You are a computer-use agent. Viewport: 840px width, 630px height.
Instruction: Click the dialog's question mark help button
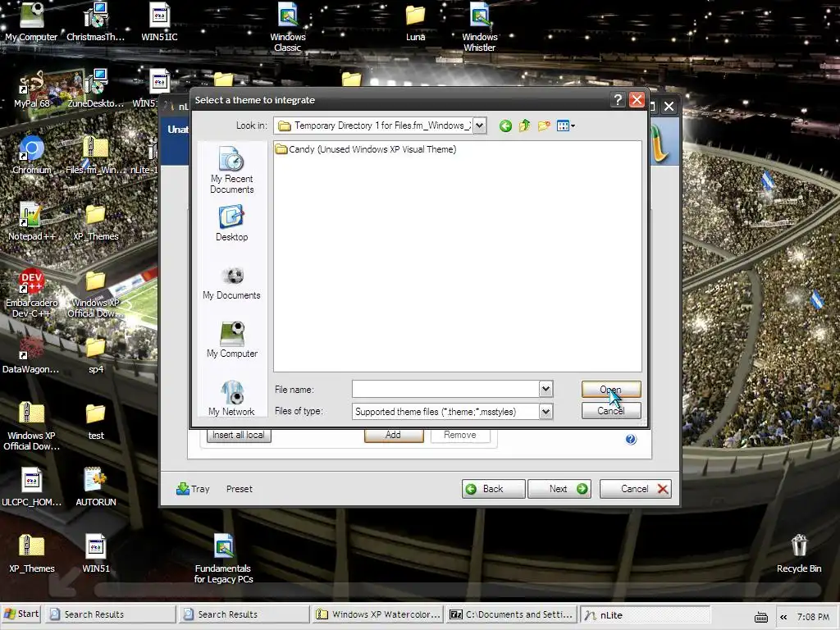pos(618,99)
